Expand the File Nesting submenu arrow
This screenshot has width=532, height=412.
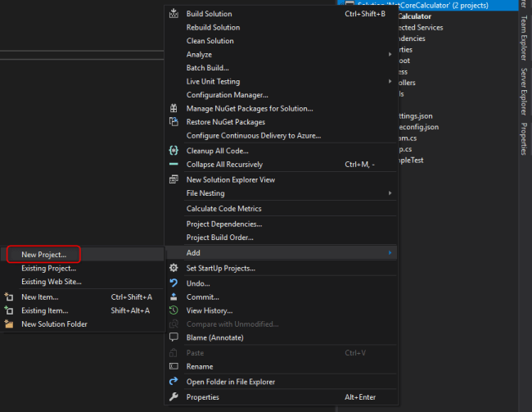click(x=390, y=193)
